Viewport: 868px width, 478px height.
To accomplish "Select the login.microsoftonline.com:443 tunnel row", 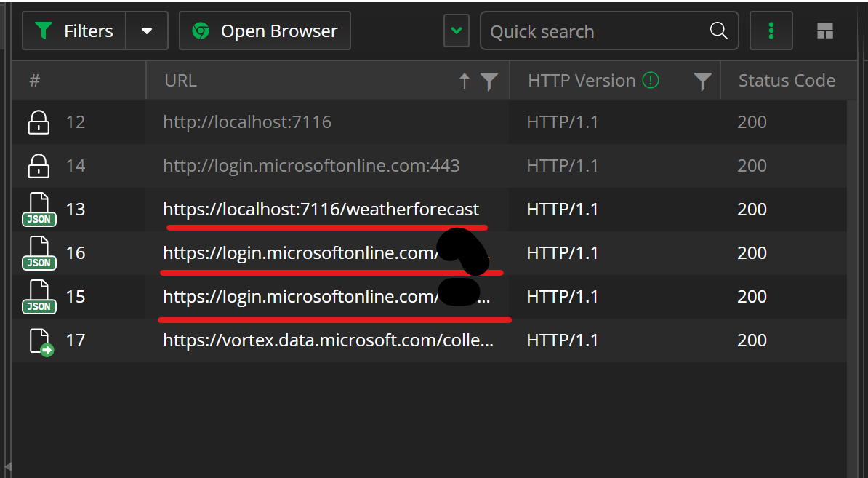I will (x=311, y=166).
